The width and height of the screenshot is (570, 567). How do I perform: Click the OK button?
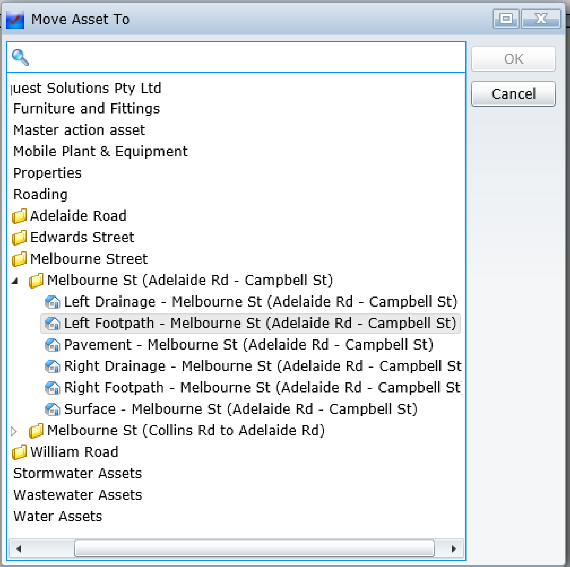(x=513, y=59)
